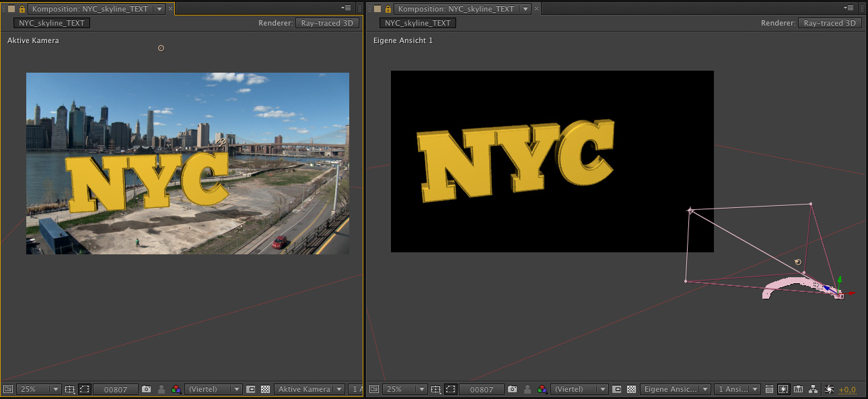Toggle the transparency grid in left viewer
Viewport: 868px width, 399px height.
tap(265, 389)
